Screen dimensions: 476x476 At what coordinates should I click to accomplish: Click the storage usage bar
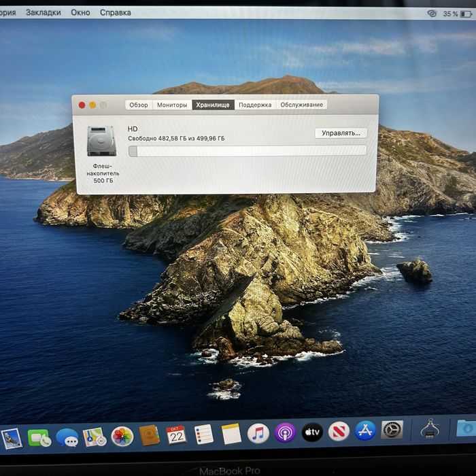(248, 151)
